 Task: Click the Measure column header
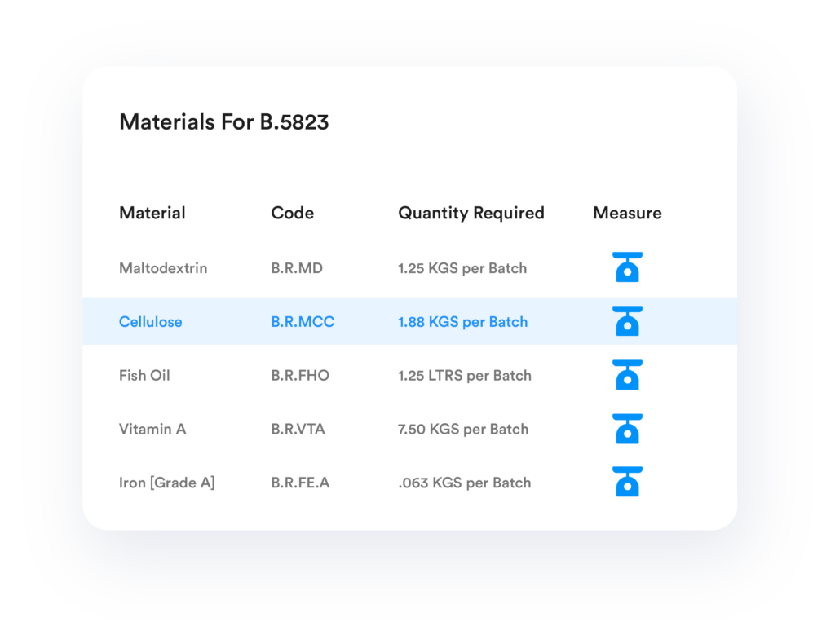tap(626, 213)
